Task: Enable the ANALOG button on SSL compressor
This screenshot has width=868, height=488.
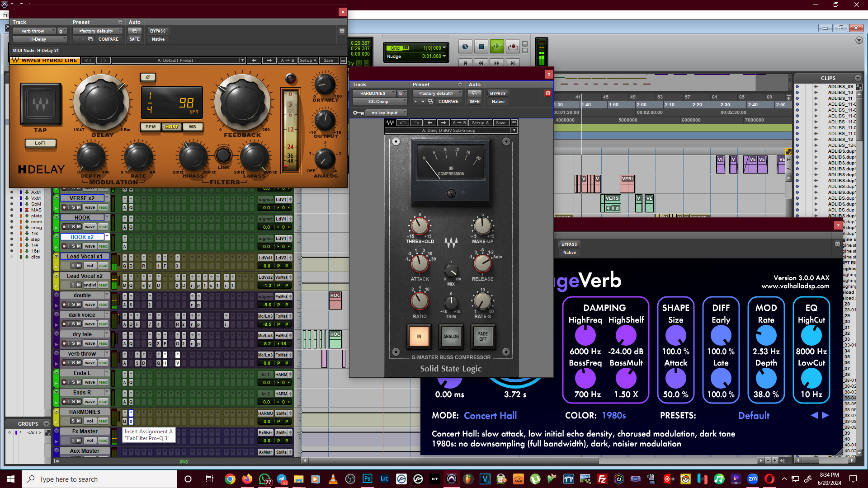Action: coord(451,337)
